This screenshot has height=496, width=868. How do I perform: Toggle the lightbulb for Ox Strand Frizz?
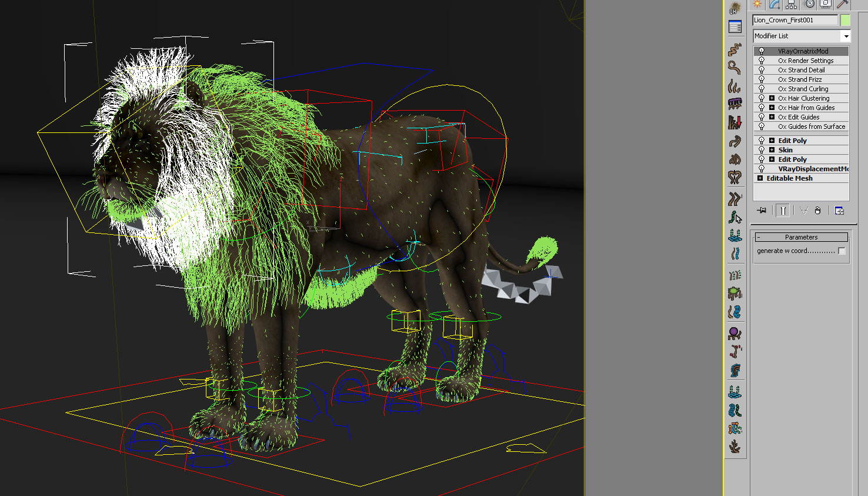tap(762, 79)
